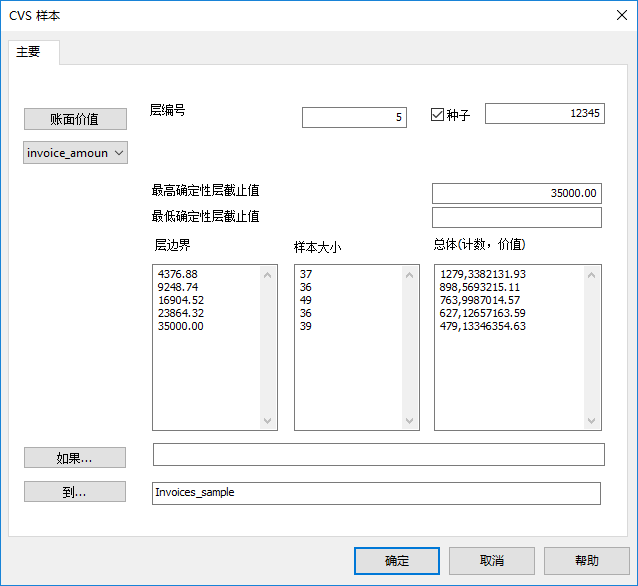Click scroll-up arrow in 层边界 list

[x=267, y=274]
